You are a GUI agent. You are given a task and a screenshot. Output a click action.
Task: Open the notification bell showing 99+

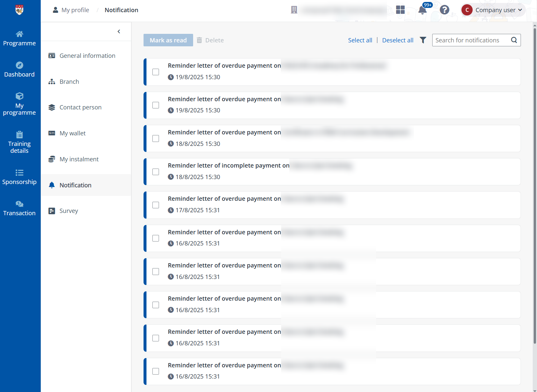(x=422, y=10)
